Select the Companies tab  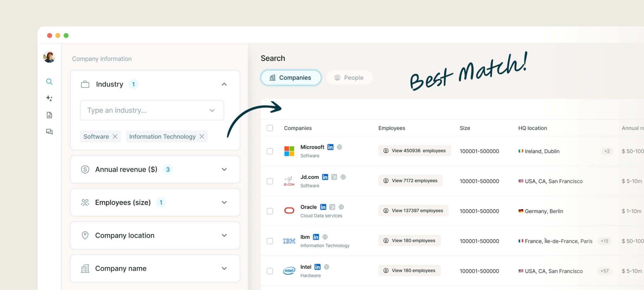coord(291,78)
